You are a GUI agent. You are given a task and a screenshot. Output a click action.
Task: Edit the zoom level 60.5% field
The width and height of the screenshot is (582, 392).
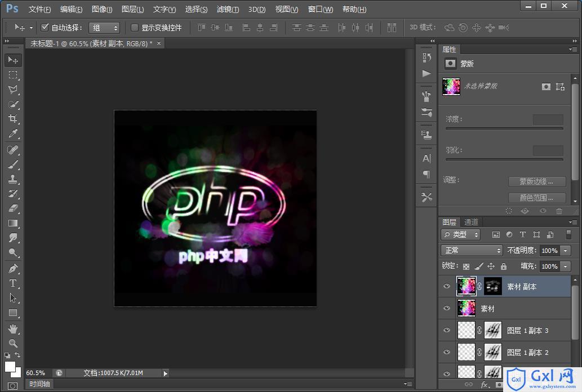click(x=35, y=373)
